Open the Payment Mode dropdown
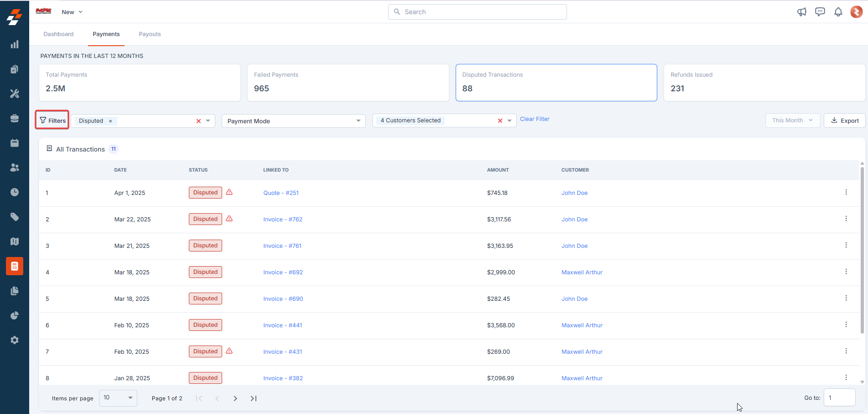This screenshot has width=868, height=414. pyautogui.click(x=293, y=121)
